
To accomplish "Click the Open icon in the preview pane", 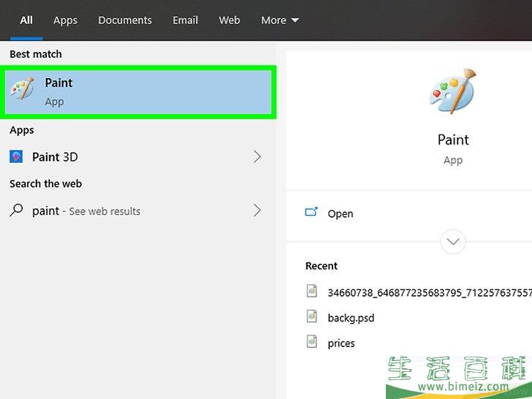I will coord(311,213).
